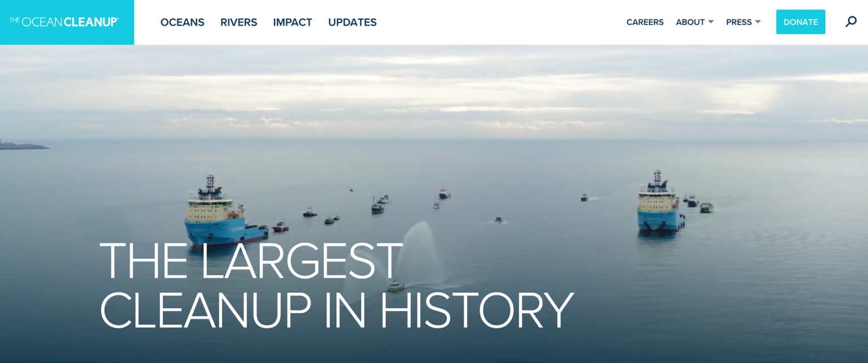Screen dimensions: 868x363
Task: Expand the Press dropdown arrow
Action: (x=758, y=22)
